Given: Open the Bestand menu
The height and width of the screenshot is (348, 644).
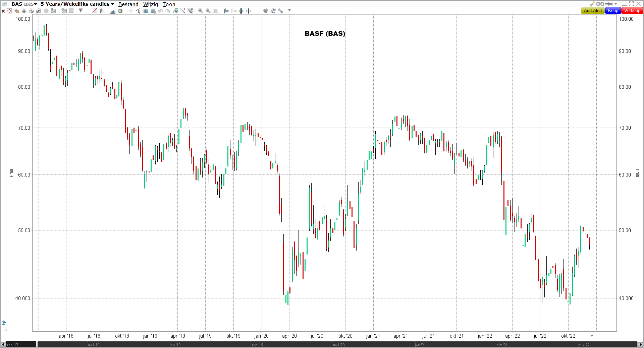Looking at the screenshot, I should (128, 4).
